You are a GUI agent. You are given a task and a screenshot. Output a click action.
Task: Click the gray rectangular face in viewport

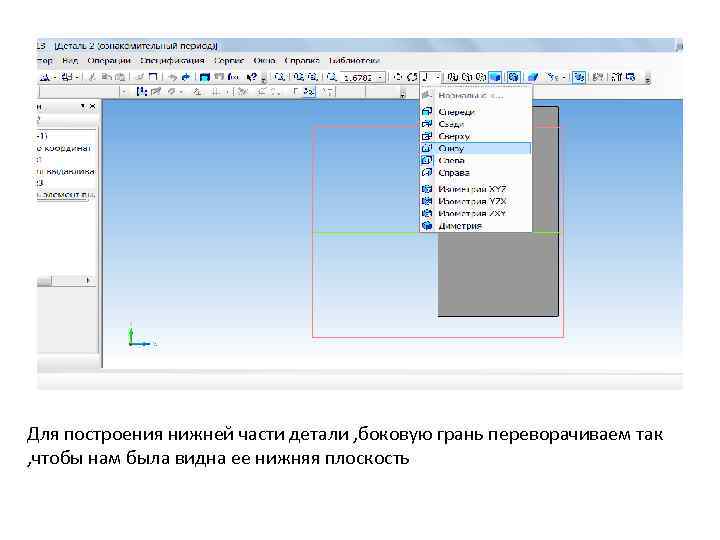click(x=498, y=274)
